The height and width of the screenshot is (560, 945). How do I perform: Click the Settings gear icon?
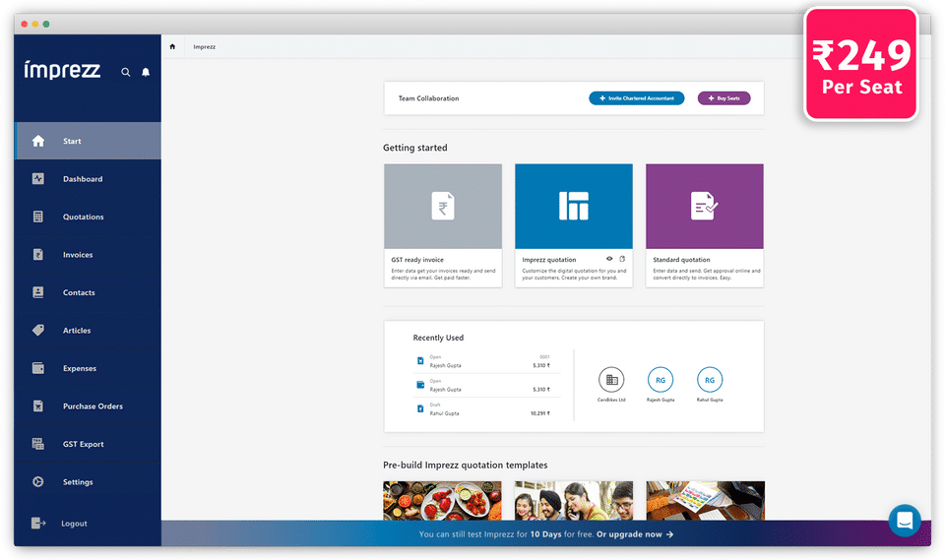click(x=38, y=481)
